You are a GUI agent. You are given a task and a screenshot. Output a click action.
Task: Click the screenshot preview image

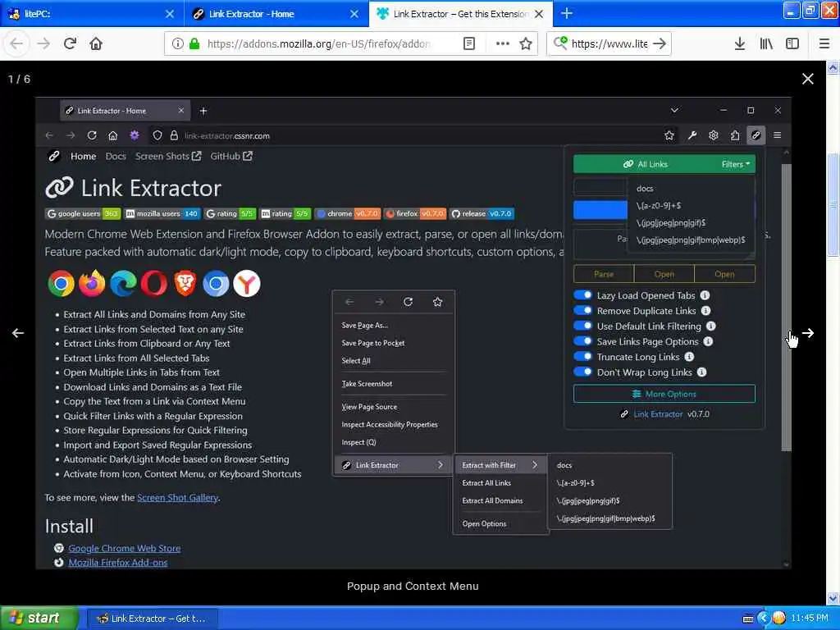pos(413,333)
